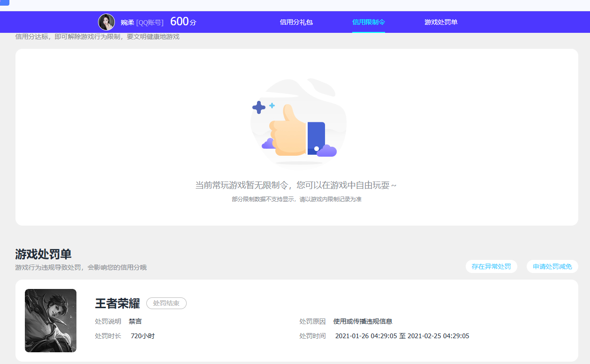Click the 720小时 punishment duration value
The width and height of the screenshot is (590, 364).
[x=143, y=336]
